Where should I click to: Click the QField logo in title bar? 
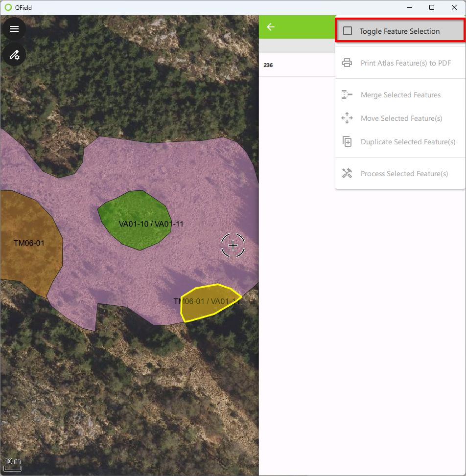pos(8,8)
